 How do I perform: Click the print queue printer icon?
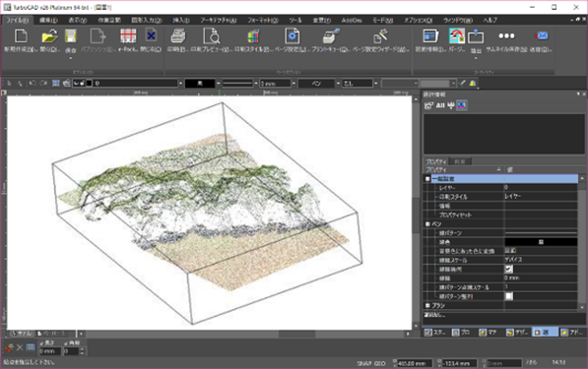[331, 36]
